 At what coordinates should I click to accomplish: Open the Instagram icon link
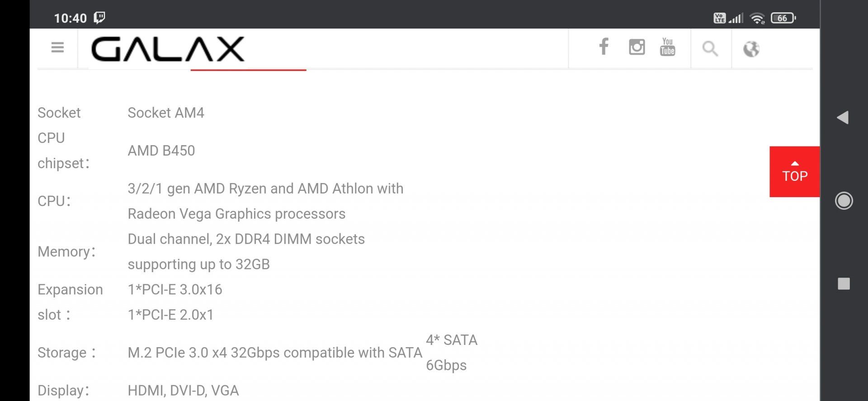(x=637, y=47)
